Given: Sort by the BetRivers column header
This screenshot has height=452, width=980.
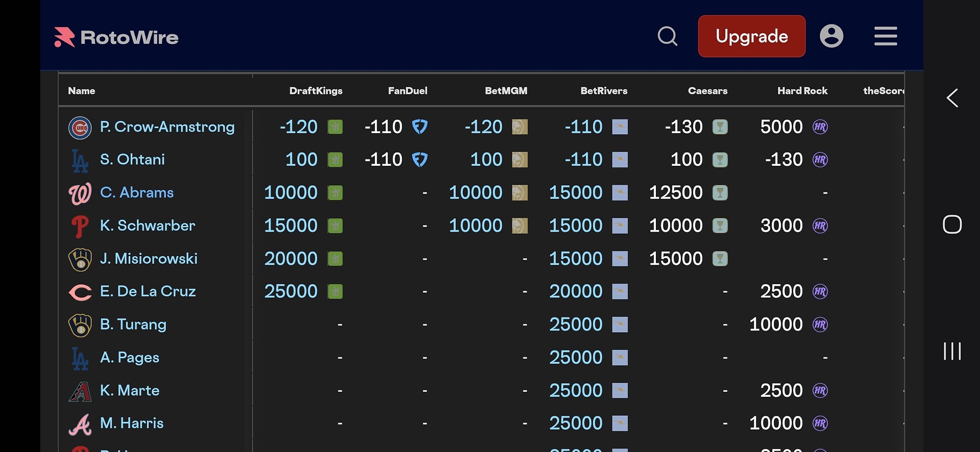Looking at the screenshot, I should click(x=604, y=91).
